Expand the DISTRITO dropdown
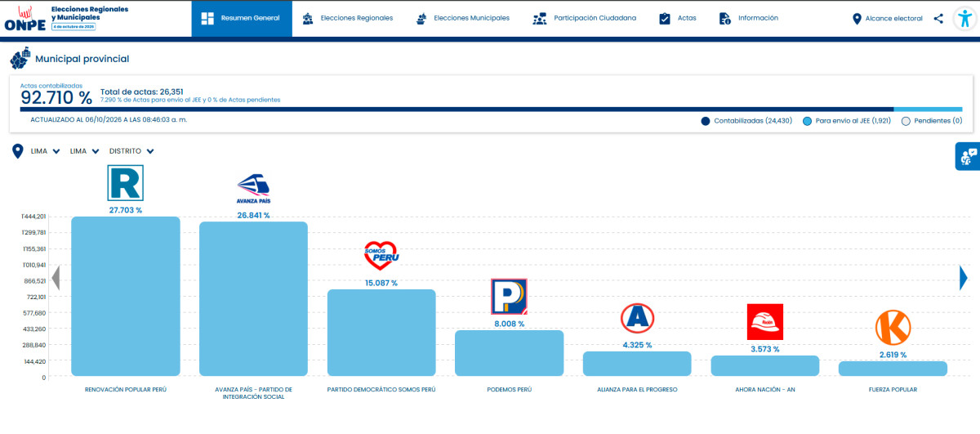Image resolution: width=980 pixels, height=434 pixels. 131,151
